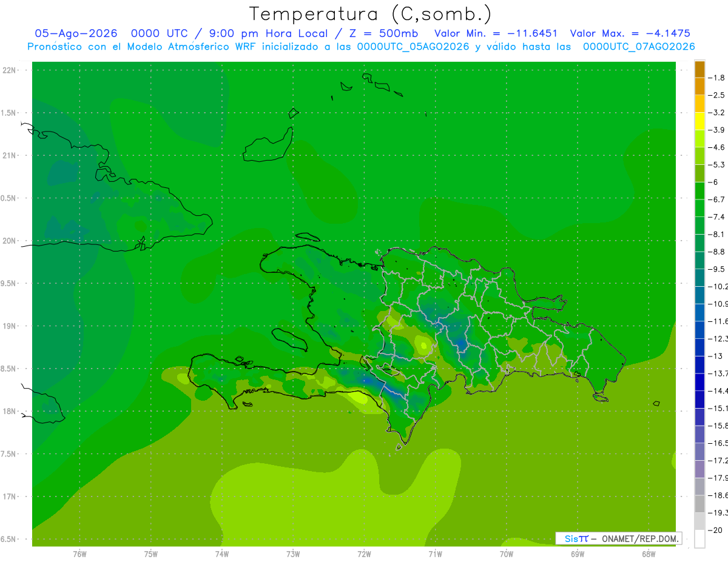Click the light gray swatch between -19.3 and -20

tap(699, 521)
